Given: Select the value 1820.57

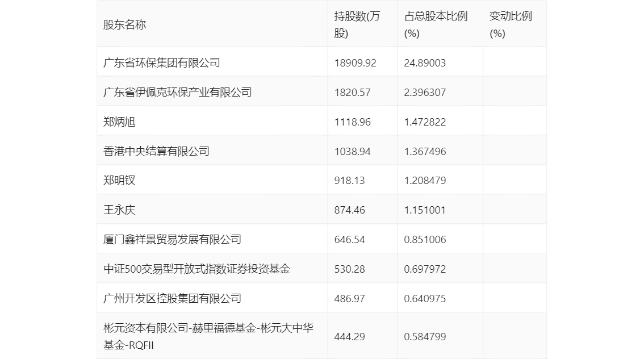Looking at the screenshot, I should click(x=353, y=93).
